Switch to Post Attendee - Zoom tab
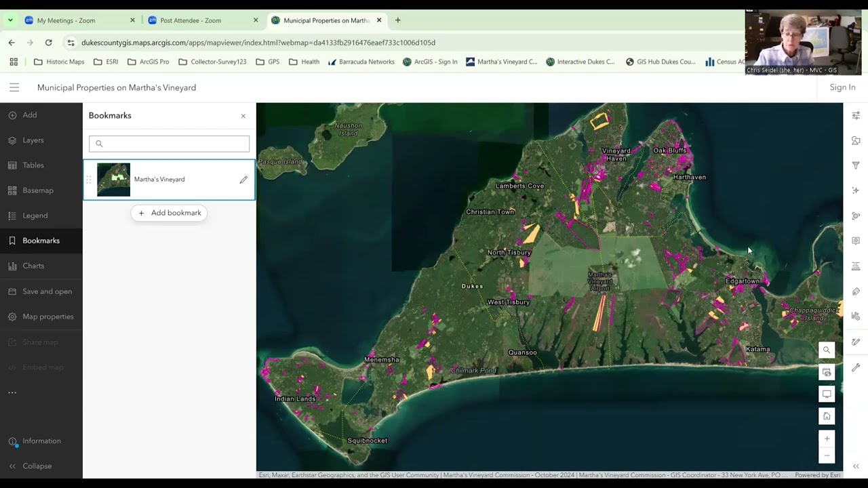Screen dimensions: 868x488 click(x=203, y=20)
